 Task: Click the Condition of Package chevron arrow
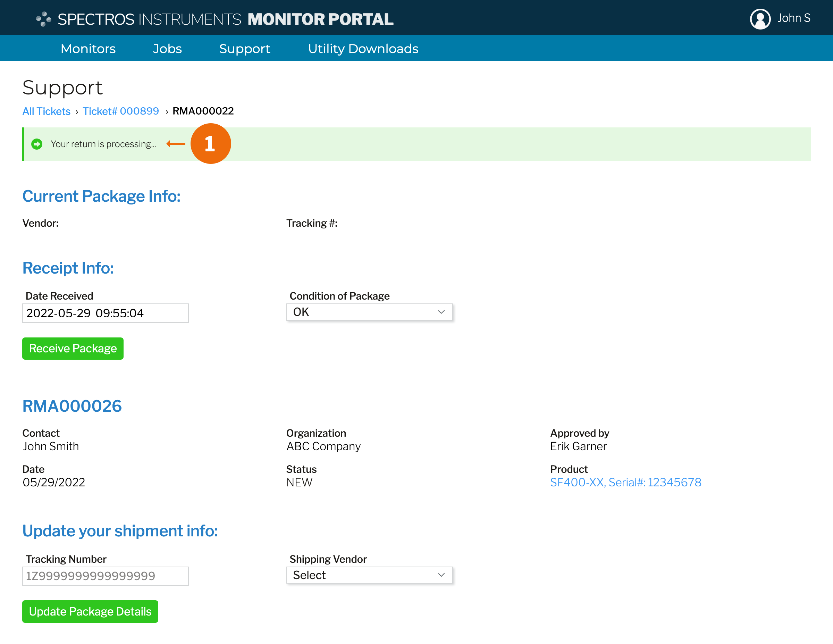(x=441, y=312)
